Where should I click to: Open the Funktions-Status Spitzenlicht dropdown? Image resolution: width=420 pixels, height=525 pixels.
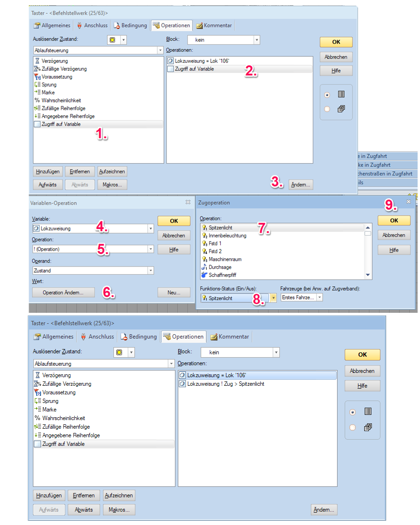coord(273,298)
